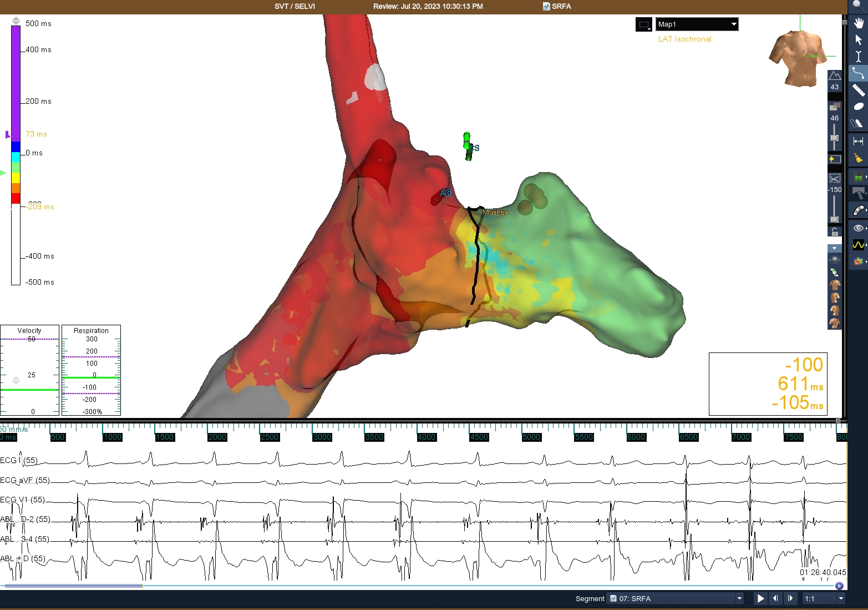Select the ellipse lesion marker tool
Viewport: 868px width, 610px height.
pos(859,107)
